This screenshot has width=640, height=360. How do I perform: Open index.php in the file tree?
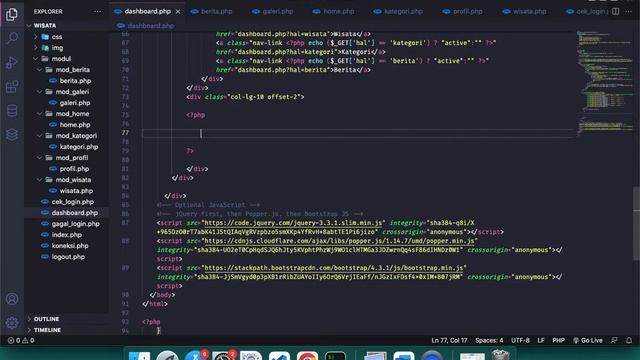coord(67,235)
